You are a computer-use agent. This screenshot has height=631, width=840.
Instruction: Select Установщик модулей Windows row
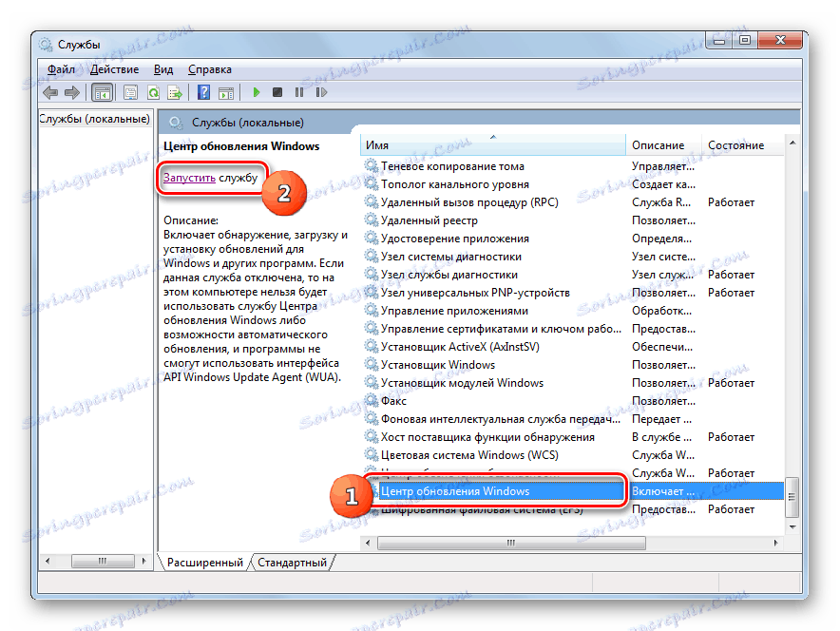(573, 383)
